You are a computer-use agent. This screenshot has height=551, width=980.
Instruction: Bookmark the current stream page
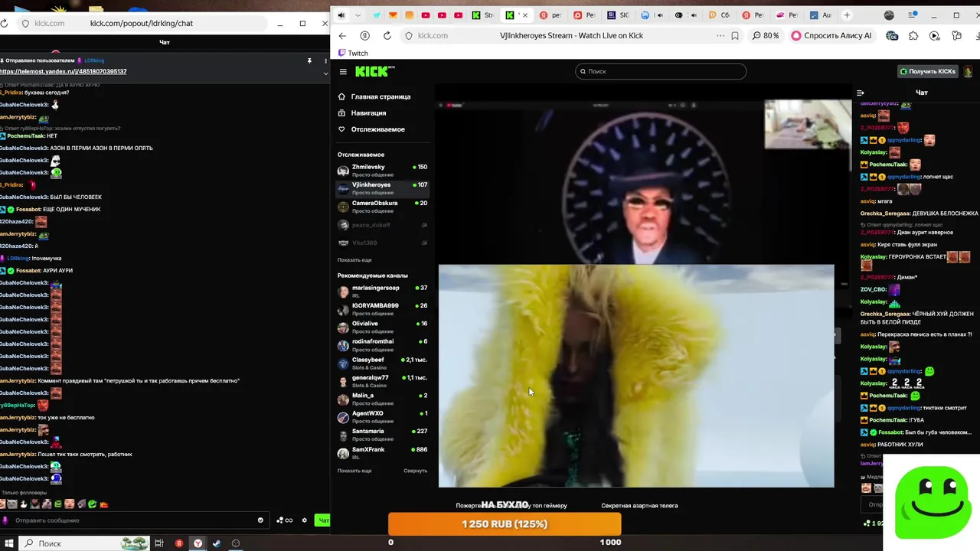click(735, 36)
